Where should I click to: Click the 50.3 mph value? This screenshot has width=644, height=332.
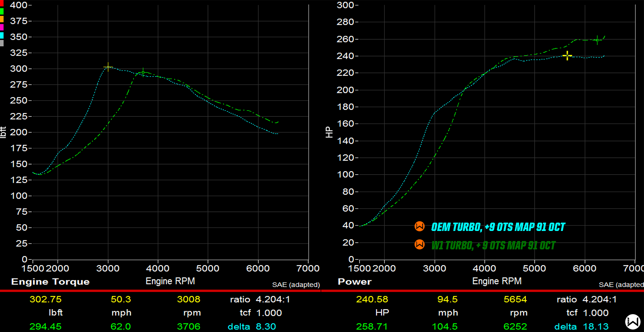coord(121,299)
